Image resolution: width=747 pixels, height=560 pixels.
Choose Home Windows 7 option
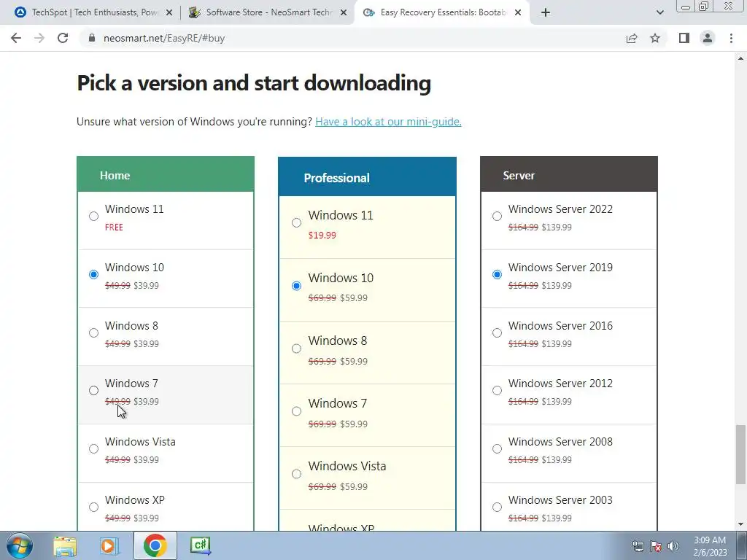point(94,391)
